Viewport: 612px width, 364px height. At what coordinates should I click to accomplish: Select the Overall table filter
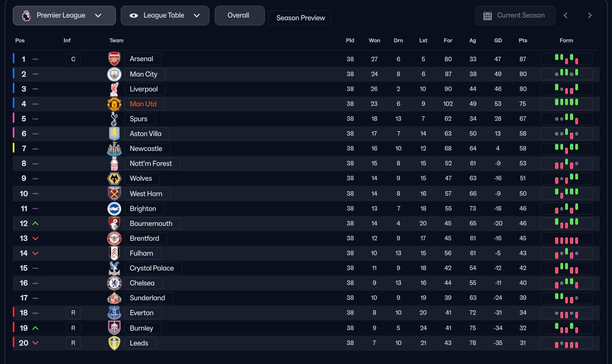[x=239, y=15]
